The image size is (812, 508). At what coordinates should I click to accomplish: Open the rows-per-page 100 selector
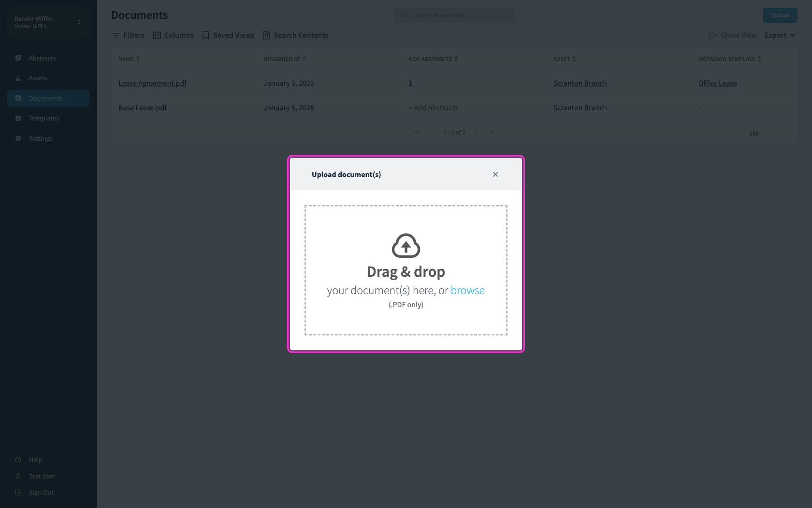coord(757,134)
